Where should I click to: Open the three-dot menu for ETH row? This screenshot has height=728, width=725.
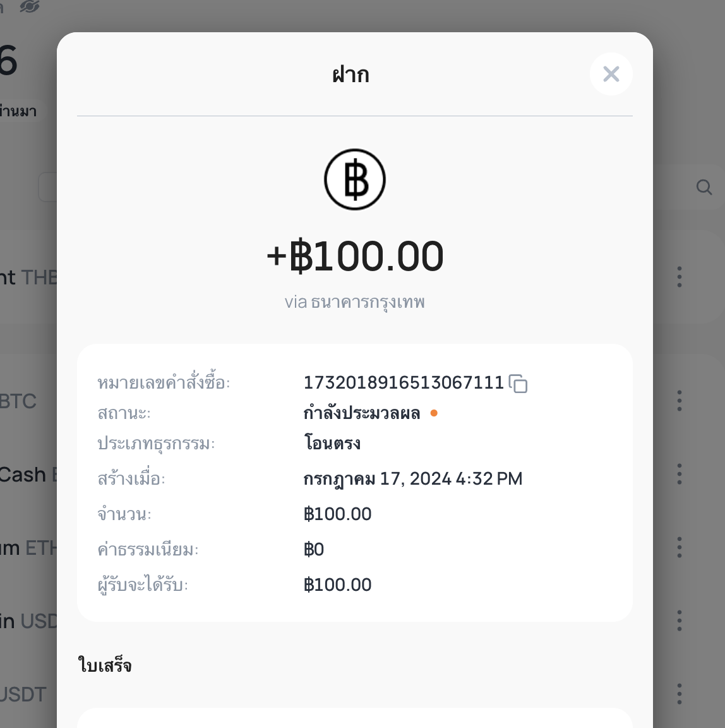point(679,547)
